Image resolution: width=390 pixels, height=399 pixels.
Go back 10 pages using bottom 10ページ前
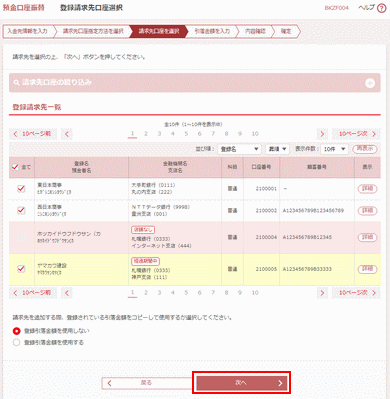pos(33,293)
